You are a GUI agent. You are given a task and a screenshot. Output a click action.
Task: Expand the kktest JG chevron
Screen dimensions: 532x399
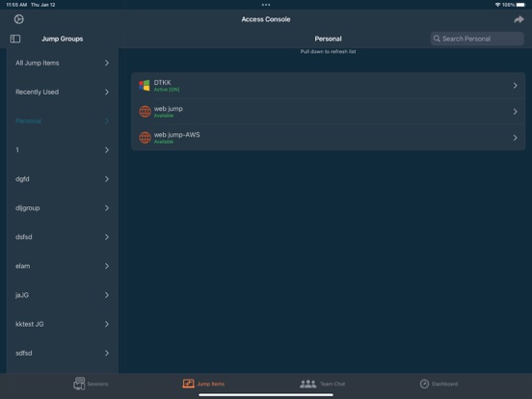pyautogui.click(x=107, y=324)
